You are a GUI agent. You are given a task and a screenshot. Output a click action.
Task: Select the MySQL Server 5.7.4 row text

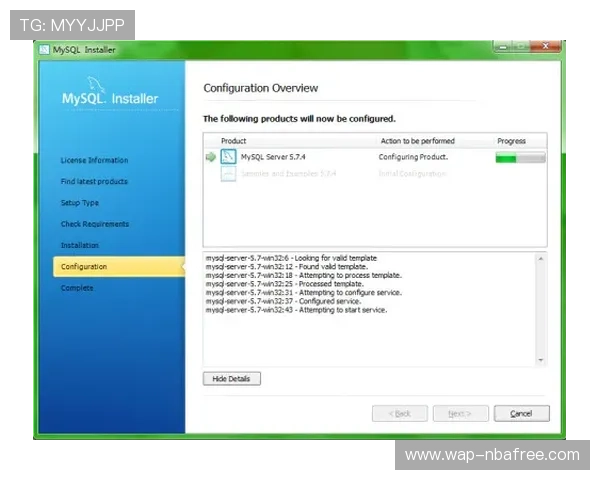pos(273,157)
